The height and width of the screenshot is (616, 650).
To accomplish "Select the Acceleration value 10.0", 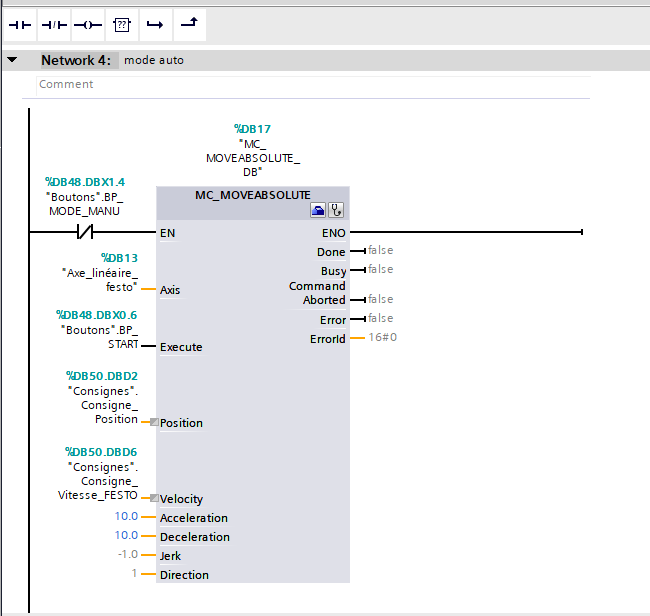I will (126, 516).
